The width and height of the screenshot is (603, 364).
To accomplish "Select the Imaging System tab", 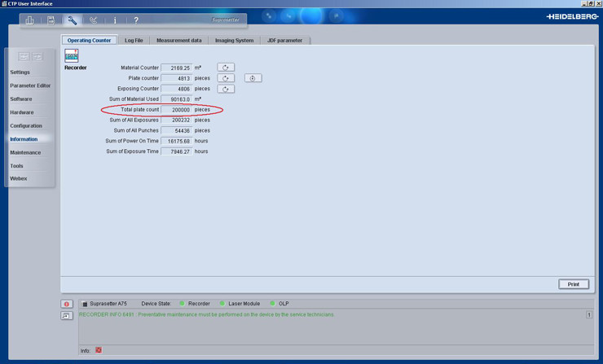I will point(234,40).
